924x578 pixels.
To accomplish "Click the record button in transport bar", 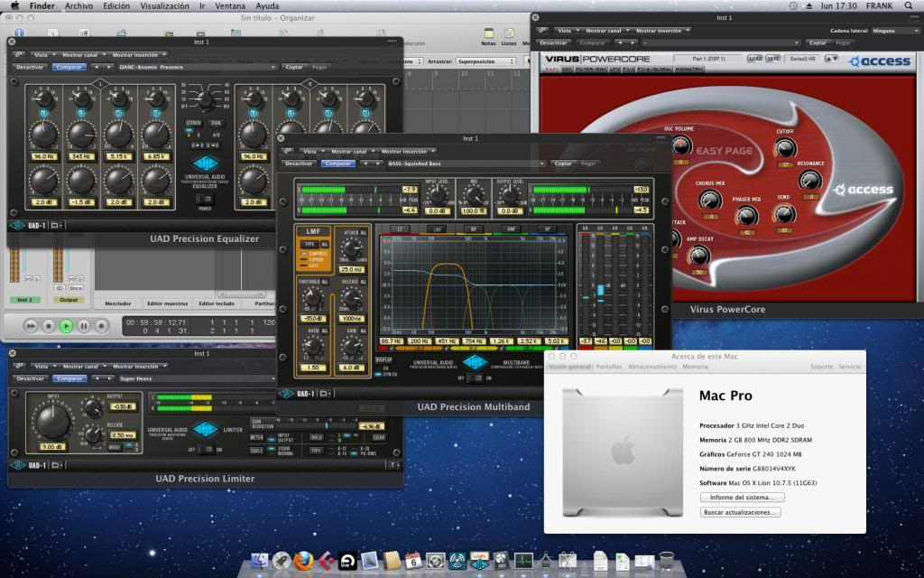I will (x=101, y=325).
